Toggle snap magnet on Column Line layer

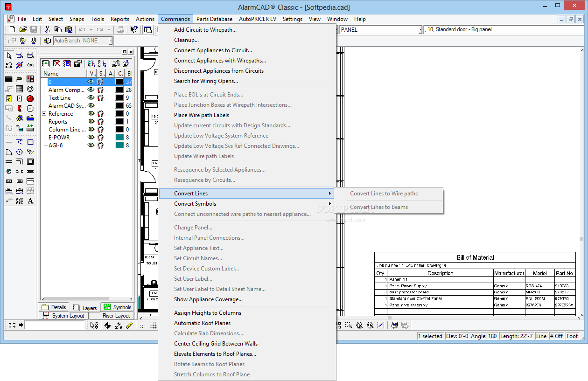click(100, 129)
